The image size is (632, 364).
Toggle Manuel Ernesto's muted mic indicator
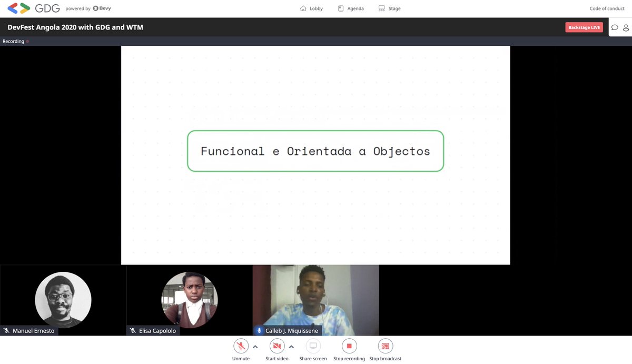(x=6, y=330)
